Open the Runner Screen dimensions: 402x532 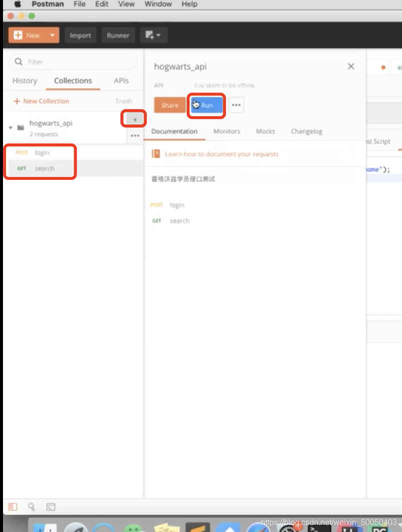(x=118, y=35)
